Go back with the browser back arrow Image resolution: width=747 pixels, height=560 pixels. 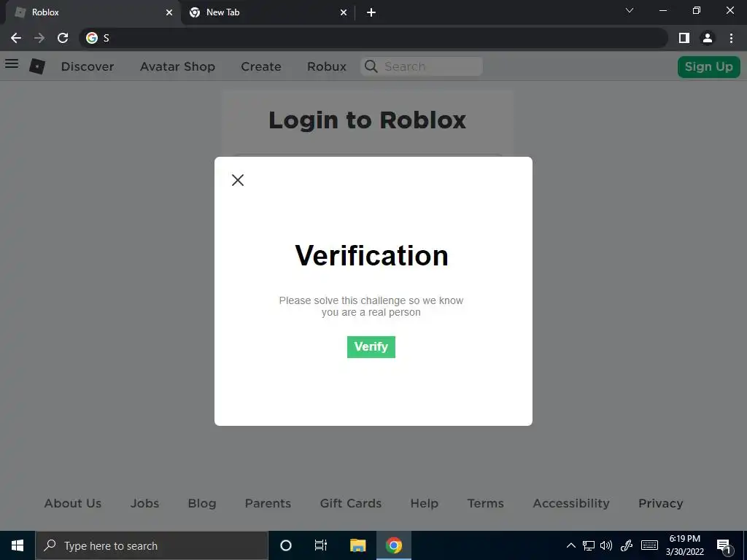coord(16,38)
